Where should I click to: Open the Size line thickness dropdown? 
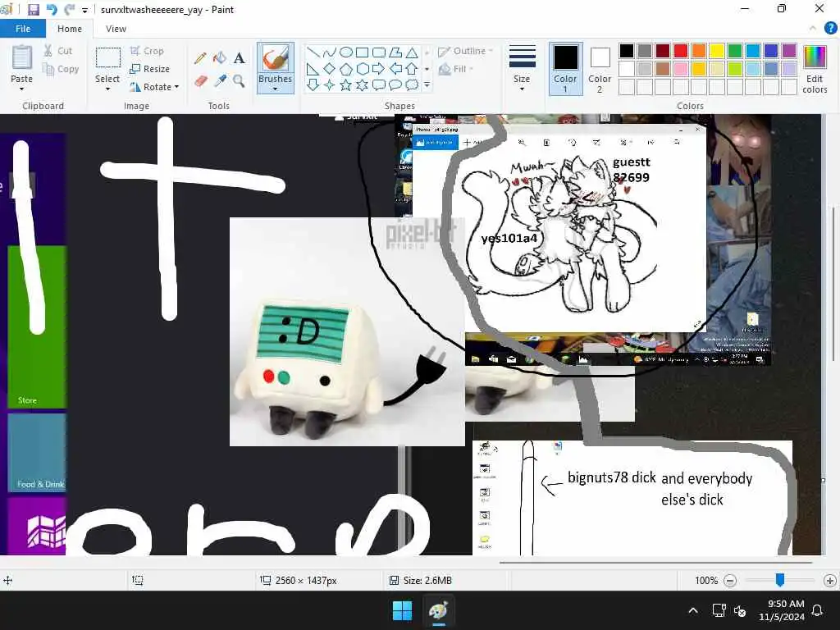point(522,69)
